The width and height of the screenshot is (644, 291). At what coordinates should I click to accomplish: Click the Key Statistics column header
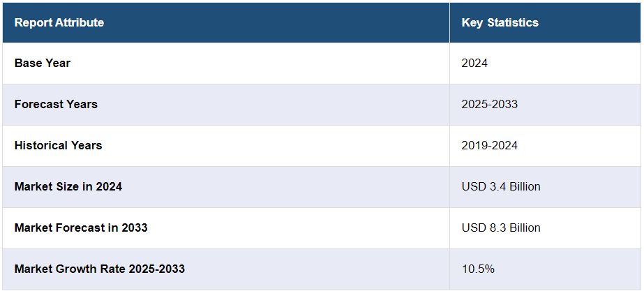tap(500, 22)
